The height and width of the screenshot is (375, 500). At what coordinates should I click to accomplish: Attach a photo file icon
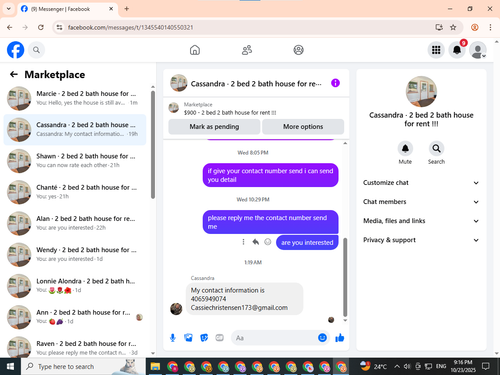188,338
